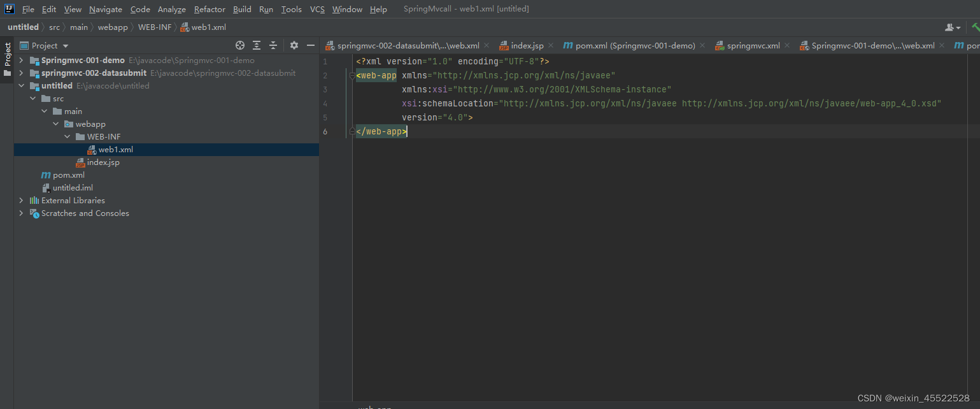Expand Scratches and Consoles node

21,213
